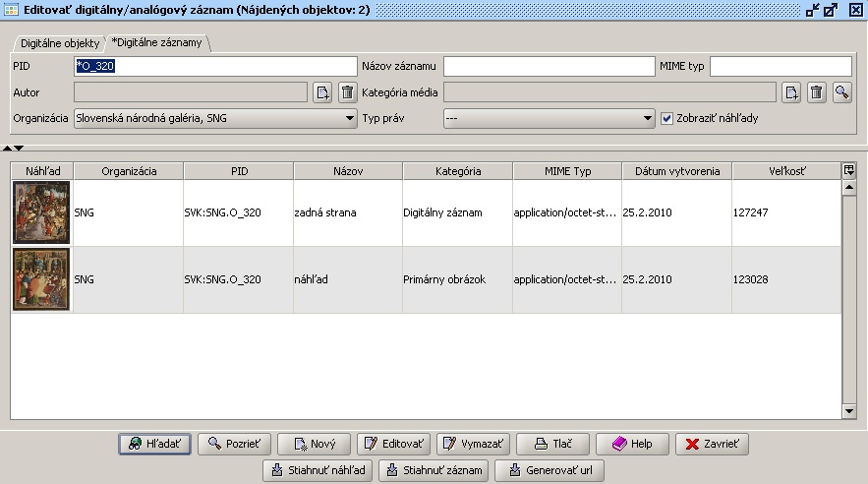Screen dimensions: 868x484
Task: Click the maximize panel icon in the title bar
Action: (x=831, y=10)
